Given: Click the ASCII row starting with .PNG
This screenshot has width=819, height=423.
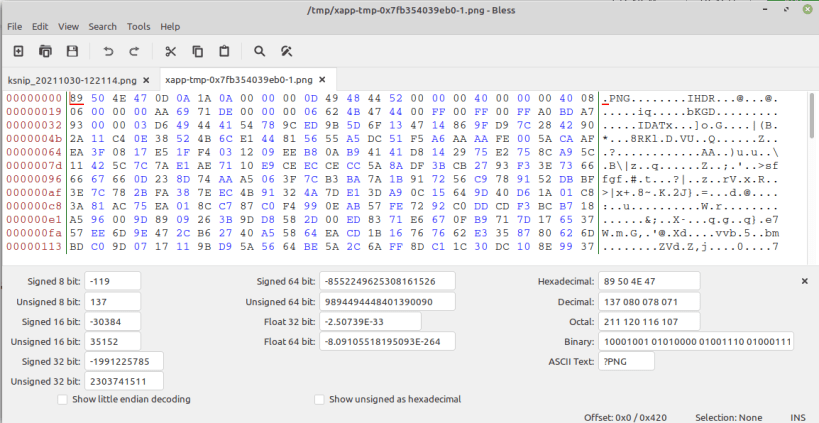Looking at the screenshot, I should [691, 98].
